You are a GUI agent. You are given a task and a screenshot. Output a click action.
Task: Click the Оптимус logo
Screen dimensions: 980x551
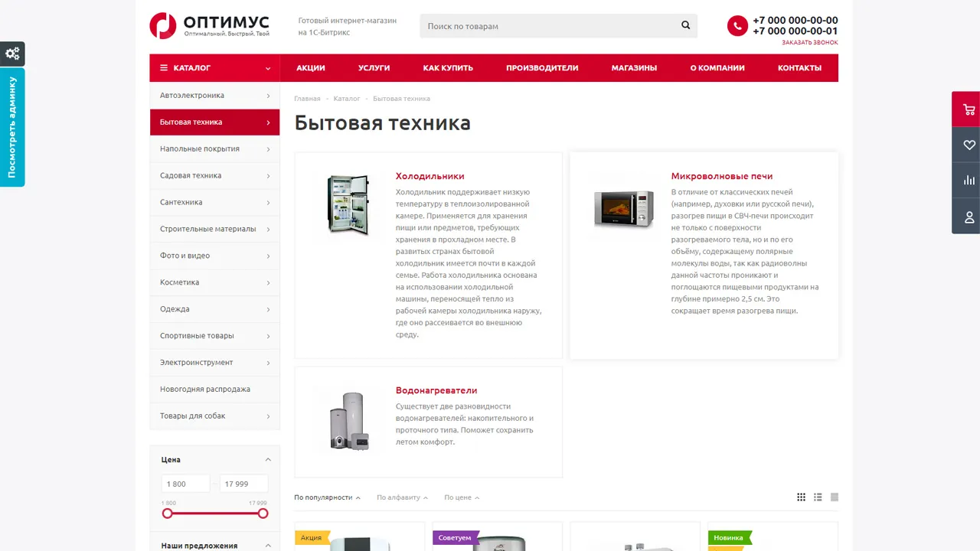click(x=210, y=25)
